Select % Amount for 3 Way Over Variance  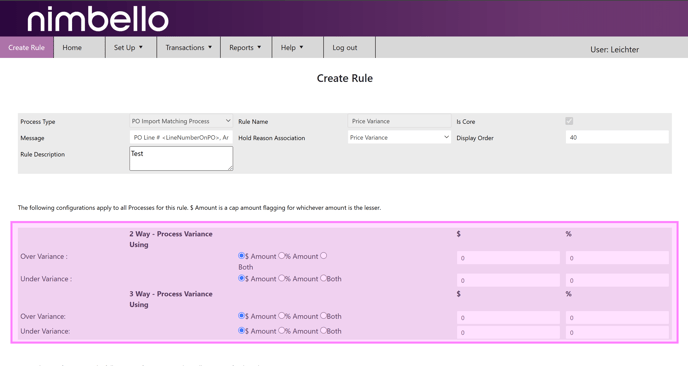pos(282,316)
